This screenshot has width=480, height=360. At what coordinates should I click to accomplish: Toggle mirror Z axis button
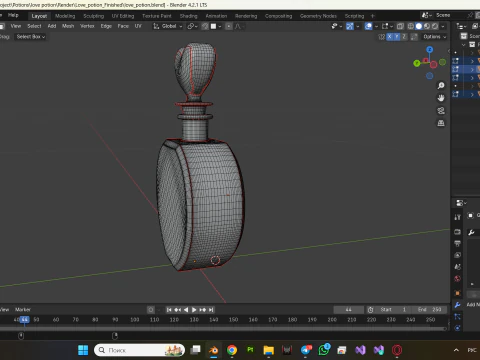tap(404, 37)
